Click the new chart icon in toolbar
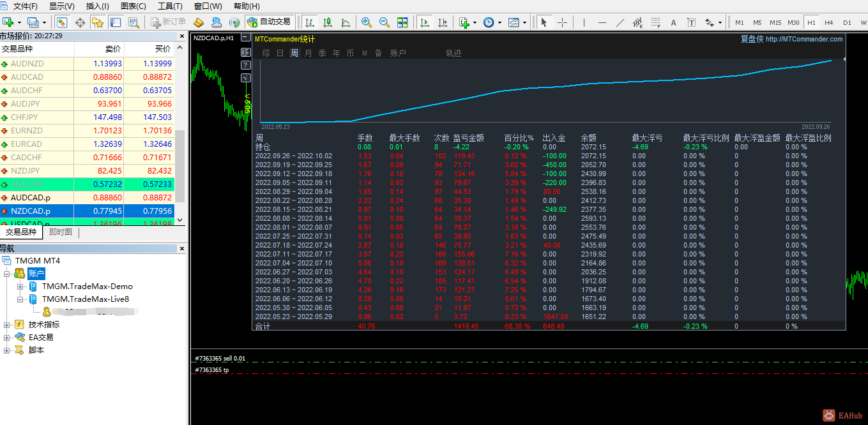This screenshot has height=425, width=868. pyautogui.click(x=9, y=22)
